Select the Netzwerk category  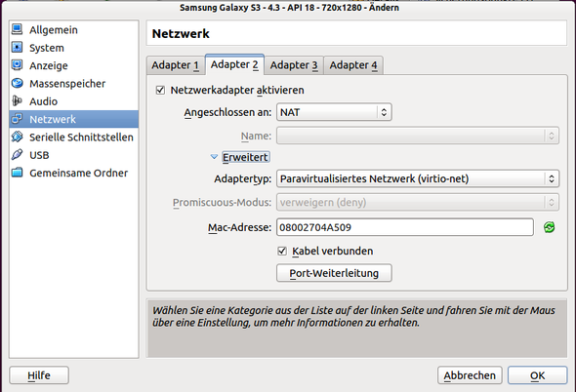(74, 119)
